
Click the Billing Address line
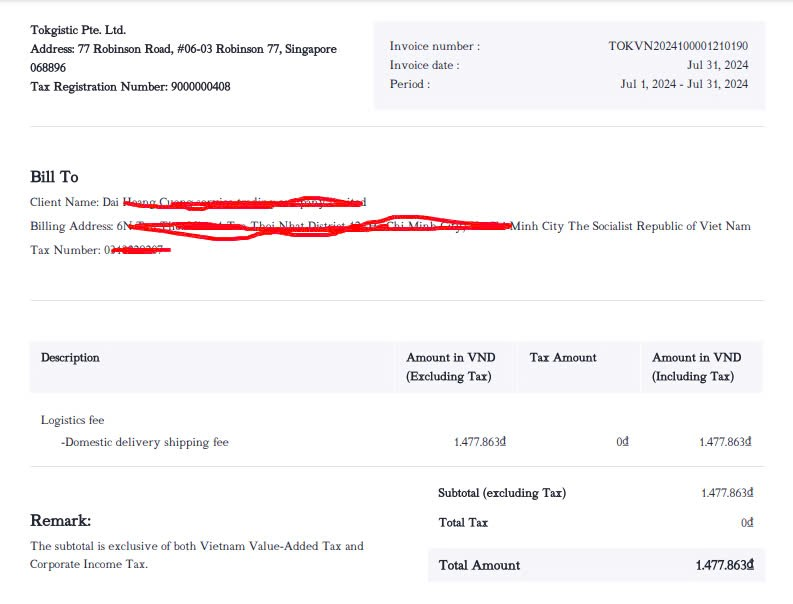[x=390, y=227]
